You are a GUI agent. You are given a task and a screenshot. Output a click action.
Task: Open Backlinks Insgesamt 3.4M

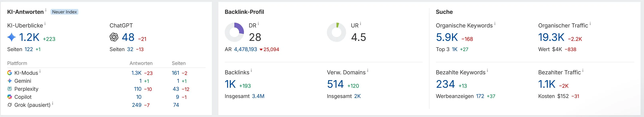point(258,96)
